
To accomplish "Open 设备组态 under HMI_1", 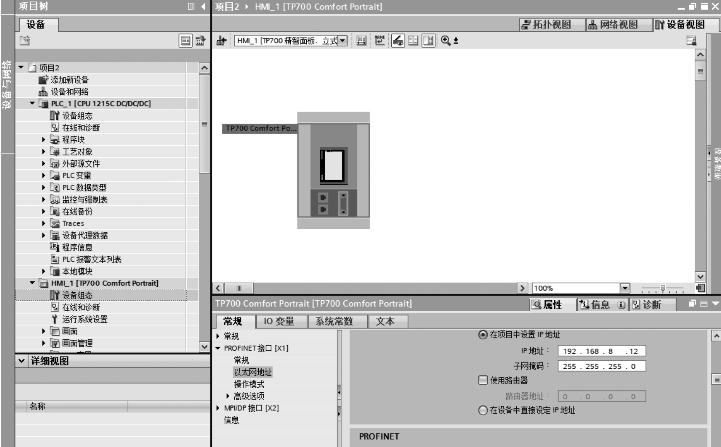I will pos(77,295).
